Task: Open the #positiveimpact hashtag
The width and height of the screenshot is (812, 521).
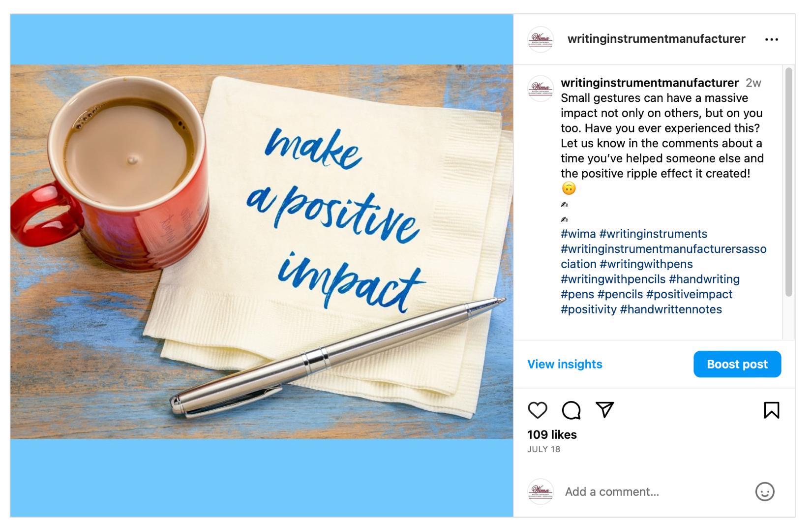Action: [x=690, y=294]
